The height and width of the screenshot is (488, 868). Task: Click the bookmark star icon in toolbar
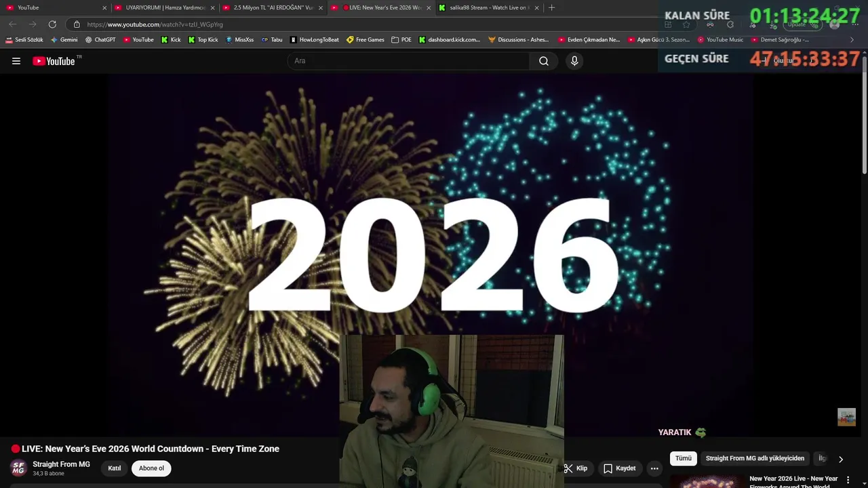click(686, 24)
